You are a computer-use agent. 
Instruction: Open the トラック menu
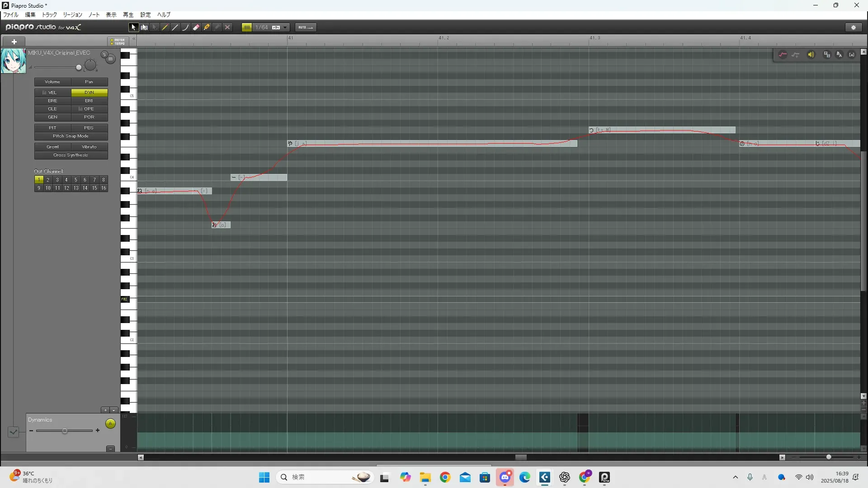[49, 15]
